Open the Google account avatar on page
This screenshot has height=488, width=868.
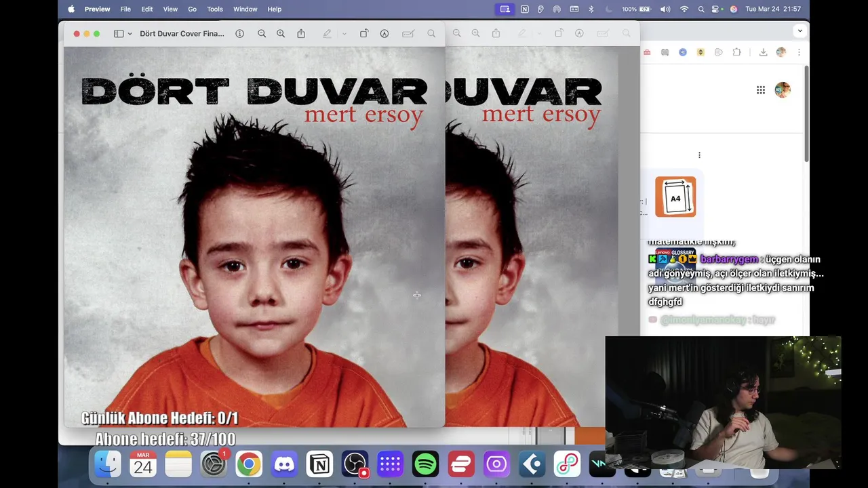tap(783, 90)
